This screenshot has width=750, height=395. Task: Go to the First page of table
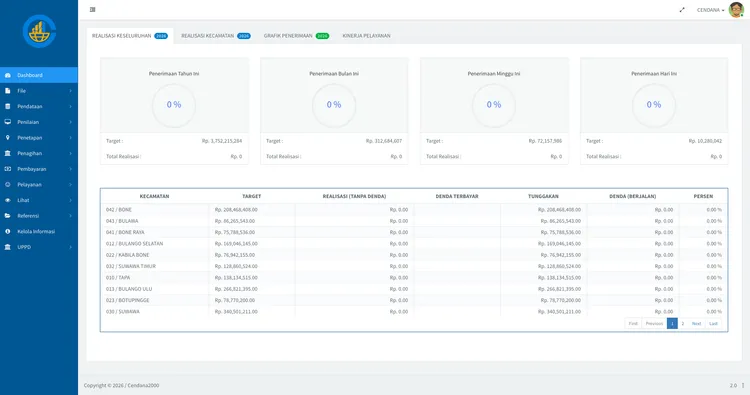coord(633,324)
